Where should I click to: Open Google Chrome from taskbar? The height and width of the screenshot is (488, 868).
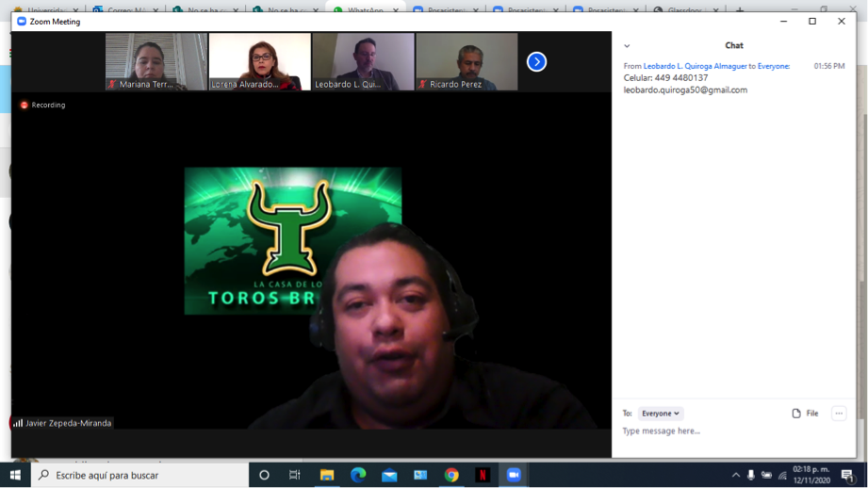coord(451,475)
